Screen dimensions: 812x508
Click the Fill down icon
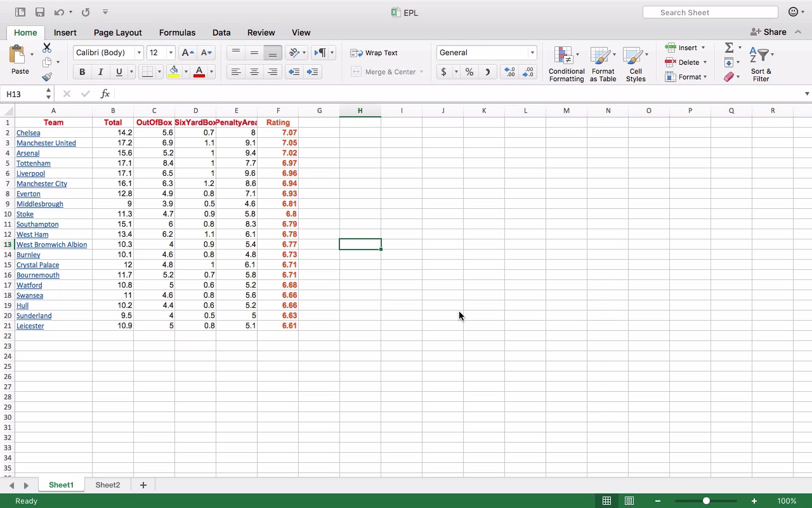729,62
